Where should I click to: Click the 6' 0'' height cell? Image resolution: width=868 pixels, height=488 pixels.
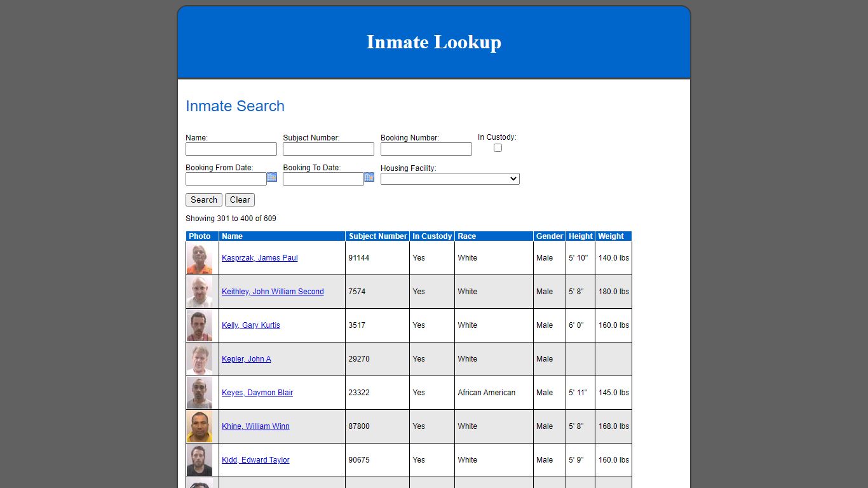580,325
